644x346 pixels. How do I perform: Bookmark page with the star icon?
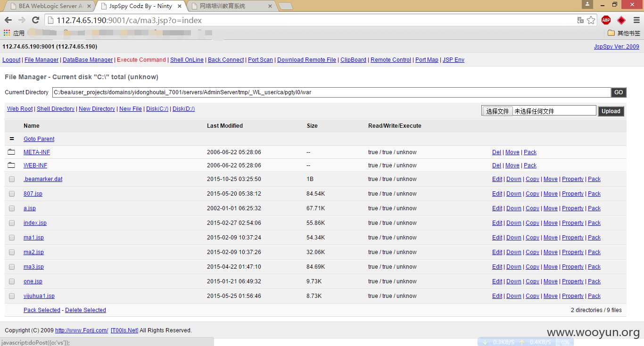point(591,20)
